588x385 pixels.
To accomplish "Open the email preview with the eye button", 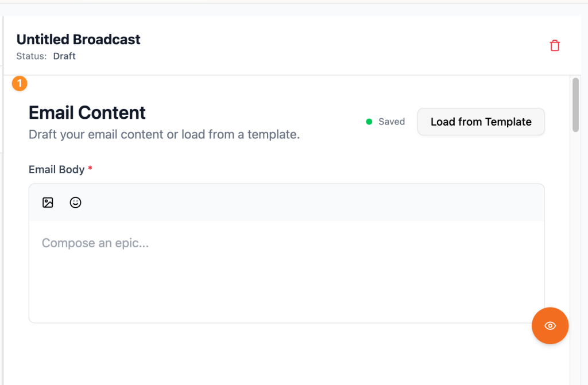I will [550, 326].
